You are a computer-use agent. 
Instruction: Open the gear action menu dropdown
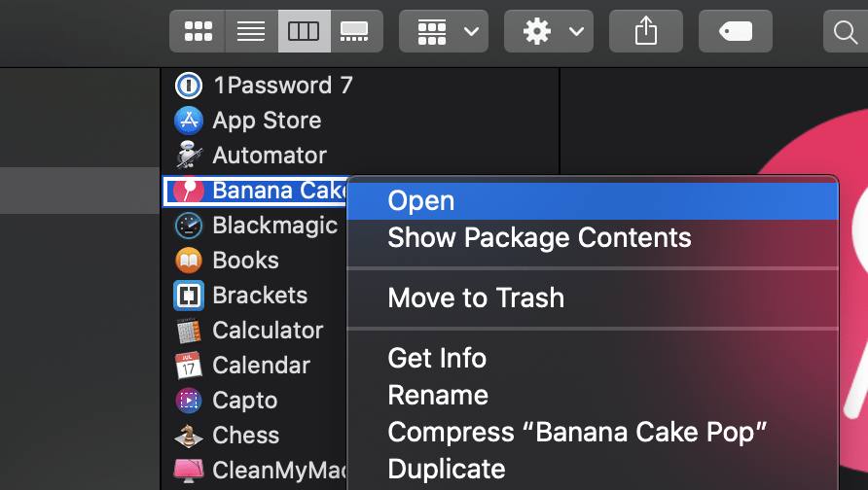pyautogui.click(x=549, y=31)
